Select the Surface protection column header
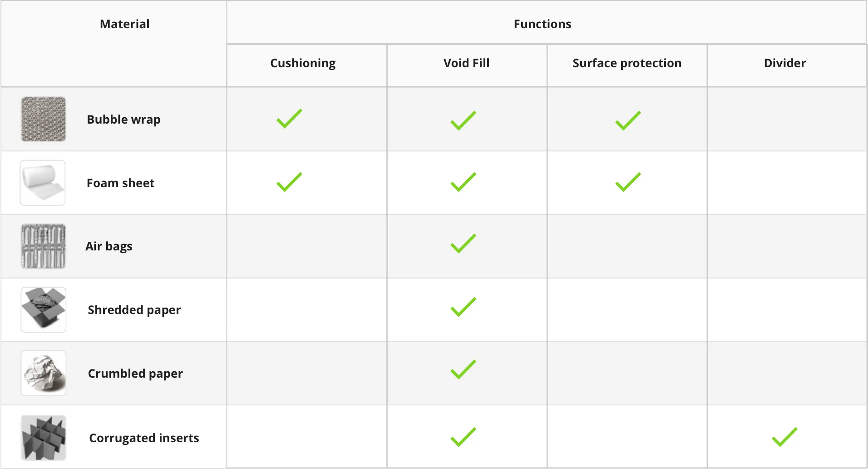 coord(627,63)
